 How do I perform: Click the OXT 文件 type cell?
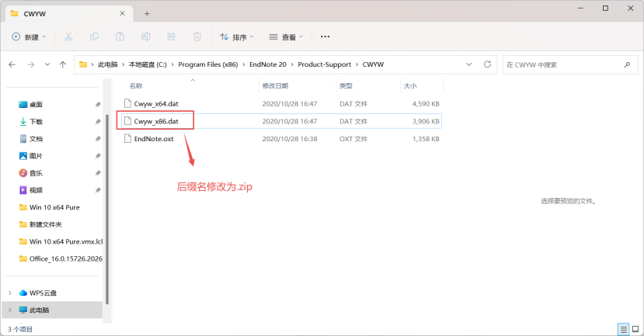click(353, 139)
